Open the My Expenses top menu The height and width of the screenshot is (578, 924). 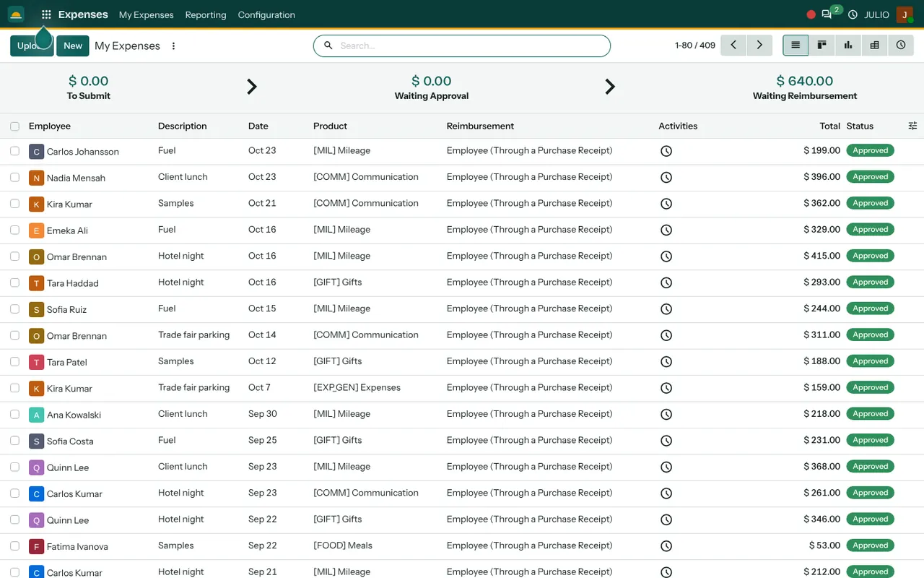(x=147, y=14)
